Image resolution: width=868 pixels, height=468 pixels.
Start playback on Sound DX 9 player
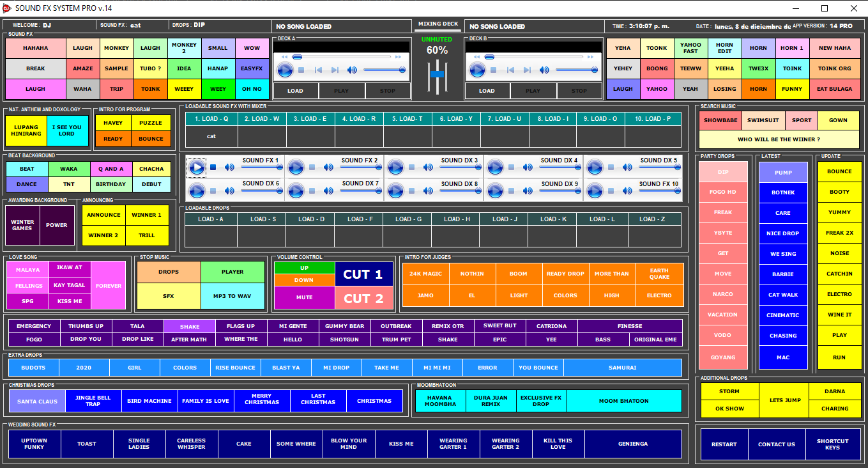point(496,191)
